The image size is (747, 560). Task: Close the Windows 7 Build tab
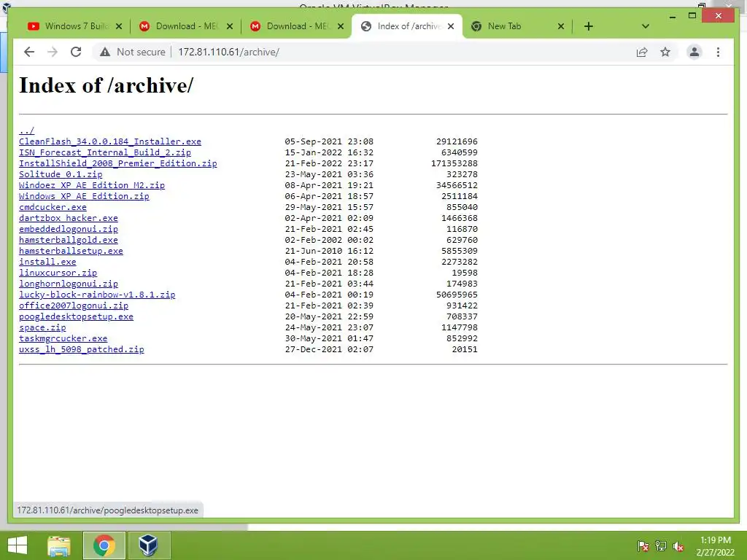click(119, 26)
